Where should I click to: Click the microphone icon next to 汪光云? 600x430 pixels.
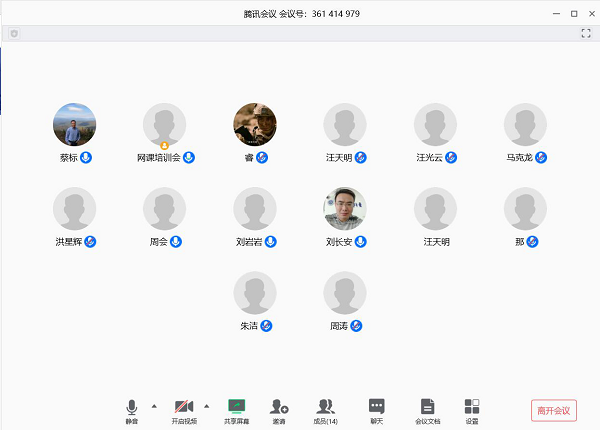click(x=451, y=158)
